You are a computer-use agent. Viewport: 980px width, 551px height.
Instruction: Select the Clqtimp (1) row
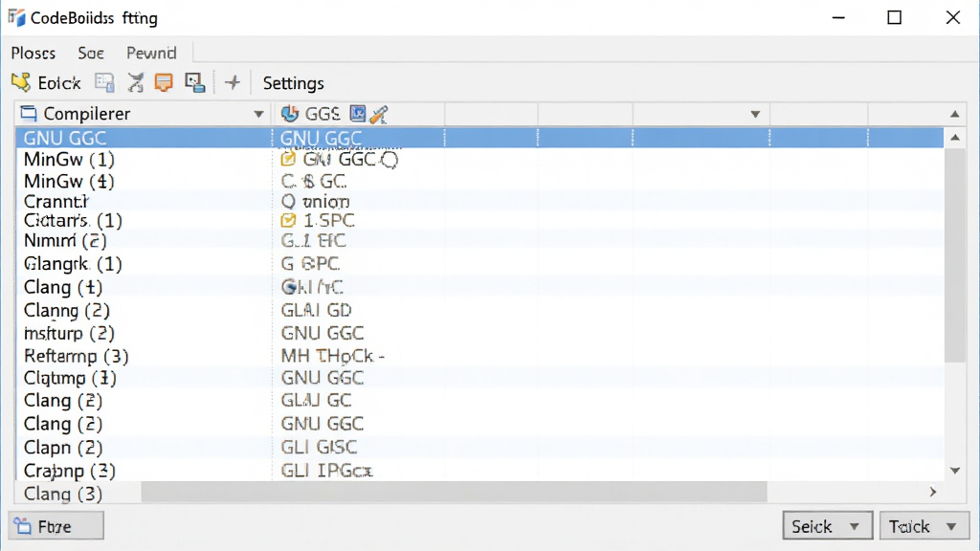(479, 378)
